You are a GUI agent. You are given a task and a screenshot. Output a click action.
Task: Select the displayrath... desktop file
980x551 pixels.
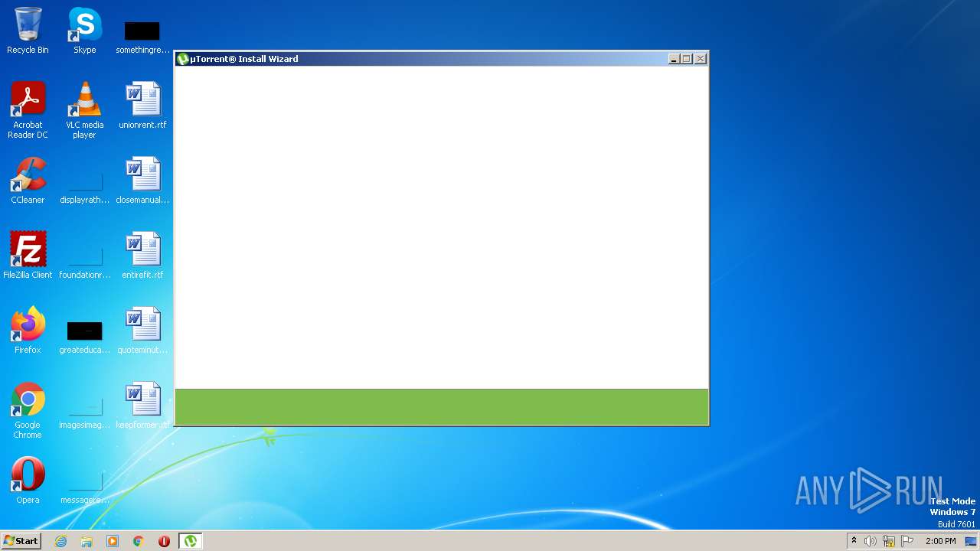coord(85,186)
